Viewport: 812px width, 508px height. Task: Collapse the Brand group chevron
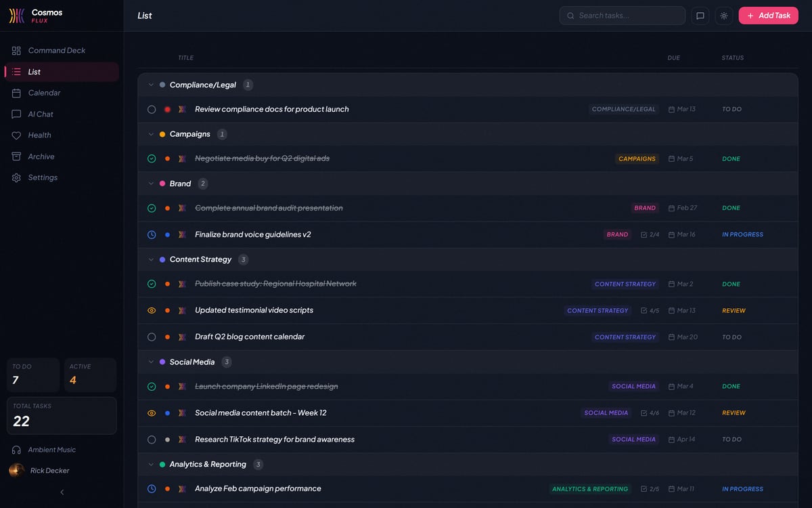152,183
